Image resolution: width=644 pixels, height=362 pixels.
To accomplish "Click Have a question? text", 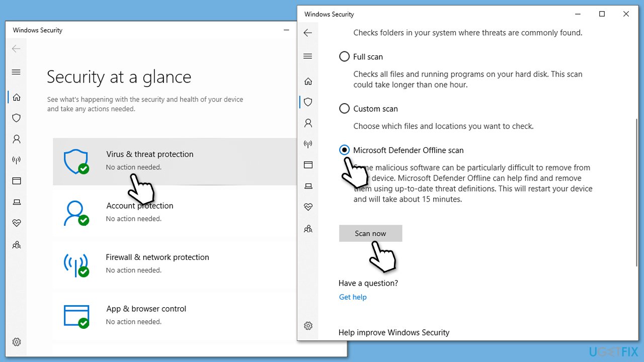I will (x=368, y=283).
